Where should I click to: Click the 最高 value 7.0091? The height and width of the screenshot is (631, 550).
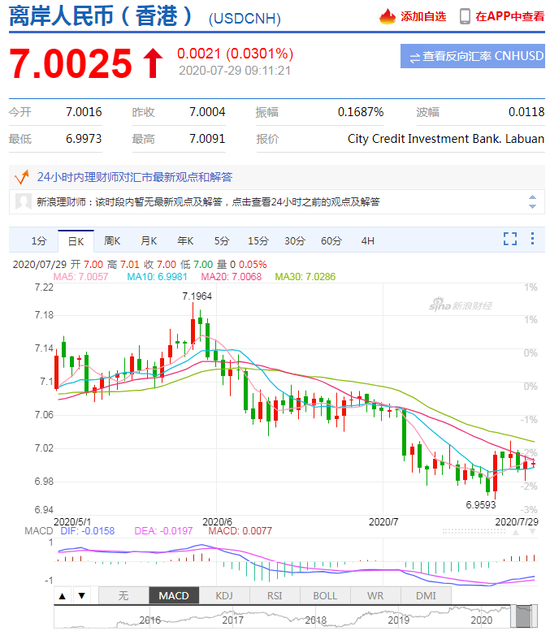pos(207,139)
